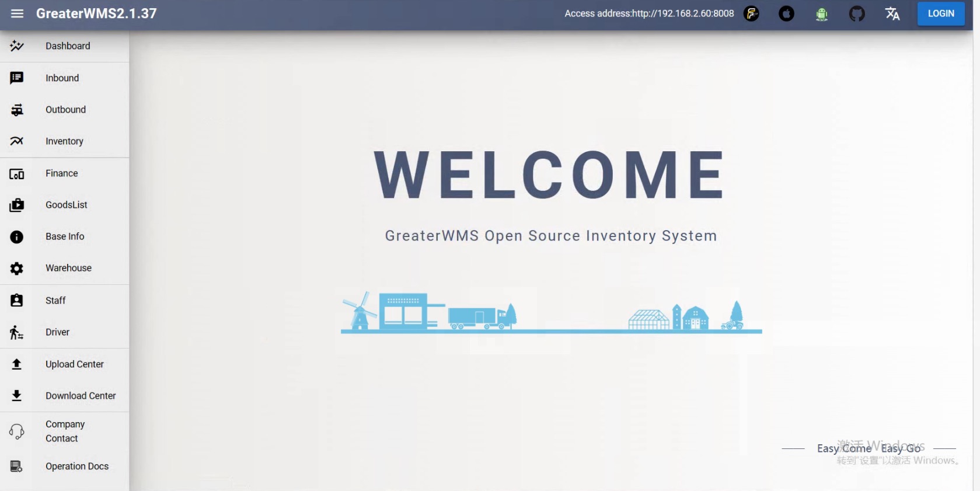Image resolution: width=980 pixels, height=491 pixels.
Task: Open the Warehouse settings entry
Action: pos(65,269)
